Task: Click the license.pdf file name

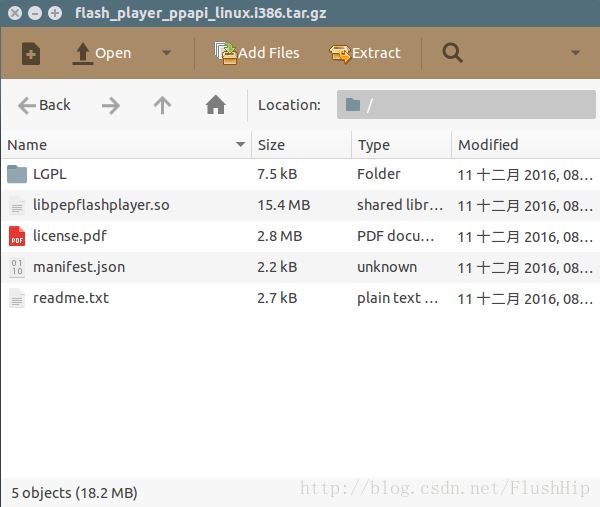Action: click(x=70, y=236)
